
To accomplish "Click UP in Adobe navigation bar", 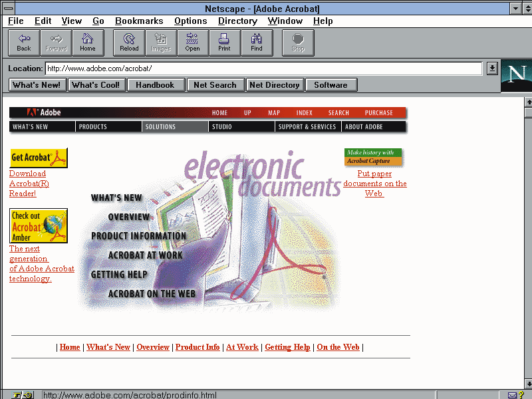I will [247, 112].
